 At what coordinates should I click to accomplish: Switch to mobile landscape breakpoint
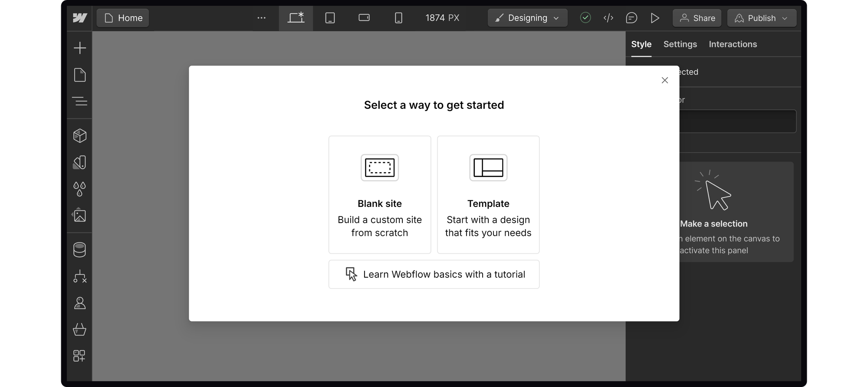364,18
